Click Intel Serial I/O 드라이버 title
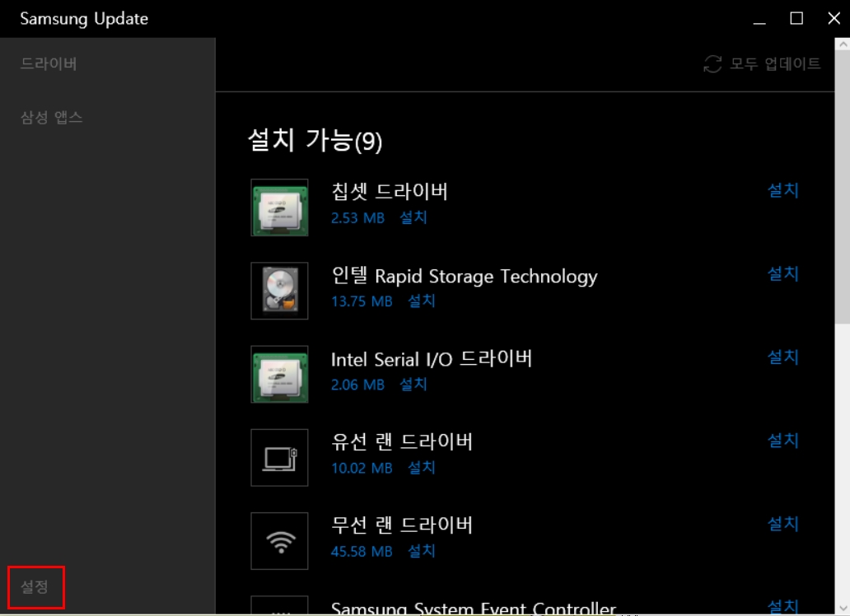The image size is (850, 616). [432, 359]
